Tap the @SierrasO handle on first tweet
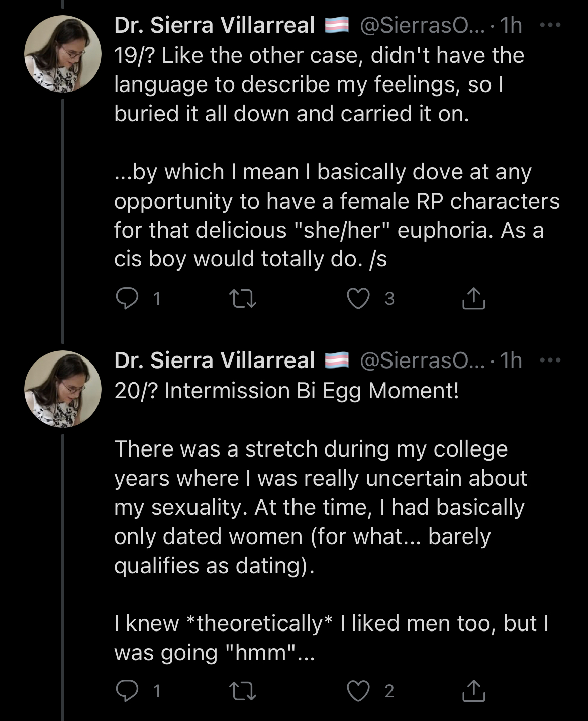Screen dimensions: 588x721 click(422, 25)
